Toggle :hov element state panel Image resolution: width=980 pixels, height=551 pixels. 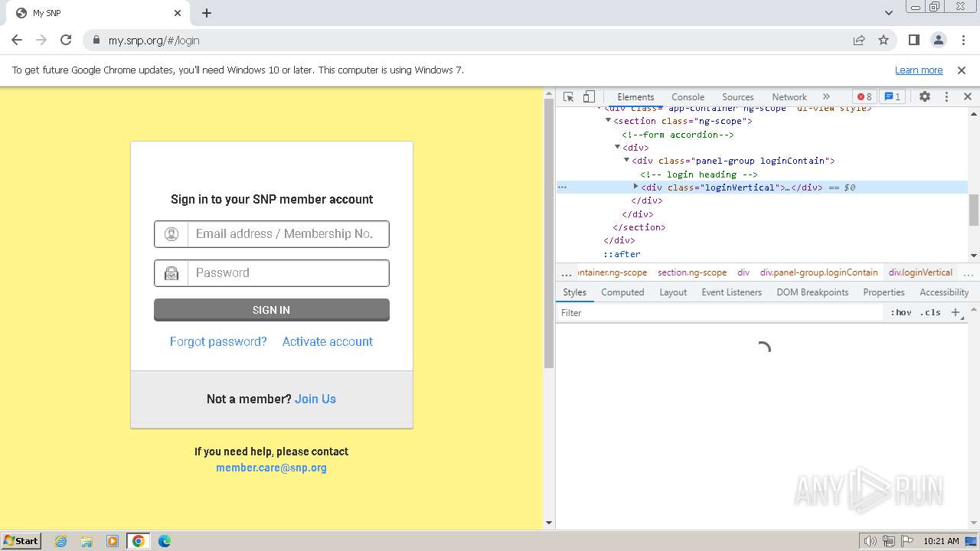(x=901, y=312)
